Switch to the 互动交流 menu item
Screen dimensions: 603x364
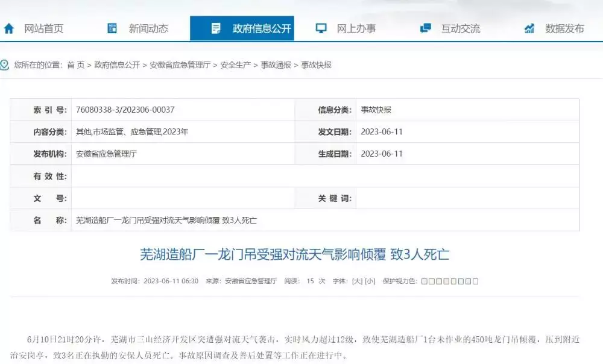[x=461, y=28]
